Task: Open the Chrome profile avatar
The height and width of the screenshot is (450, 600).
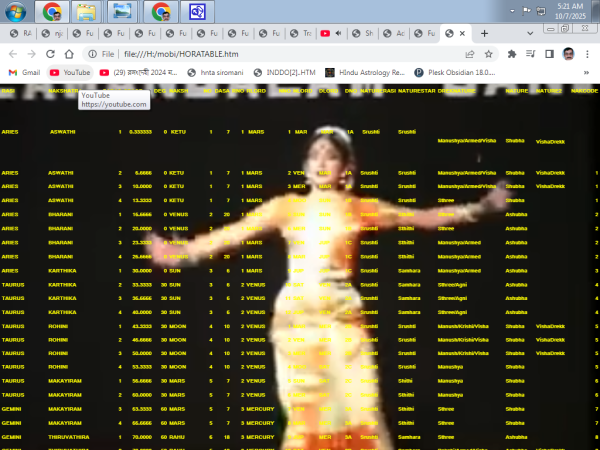Action: click(x=568, y=53)
